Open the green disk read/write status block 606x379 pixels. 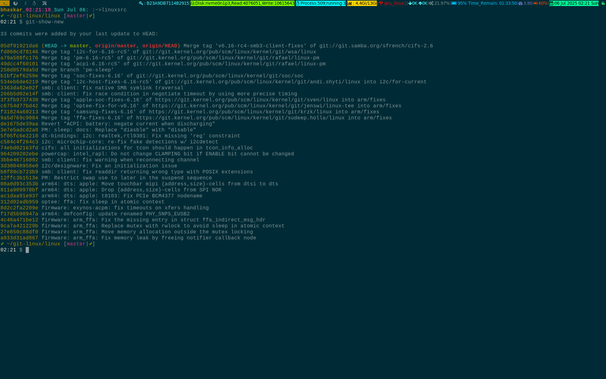coord(242,3)
